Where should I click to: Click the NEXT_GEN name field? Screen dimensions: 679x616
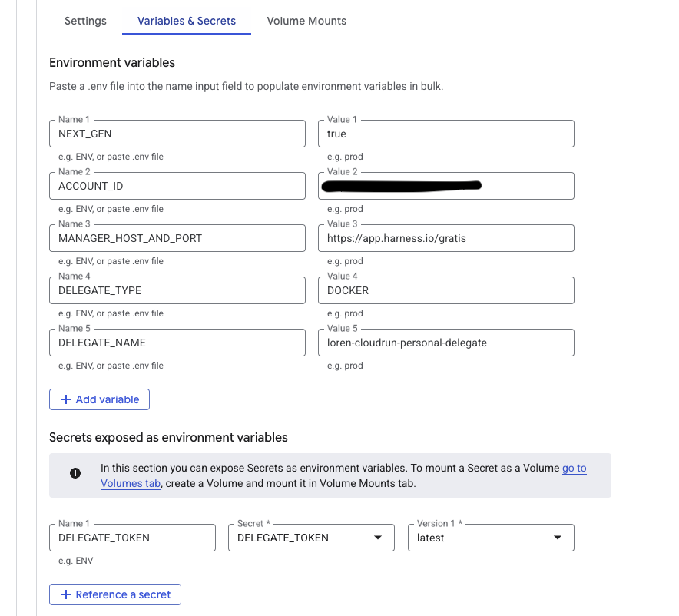(x=177, y=134)
